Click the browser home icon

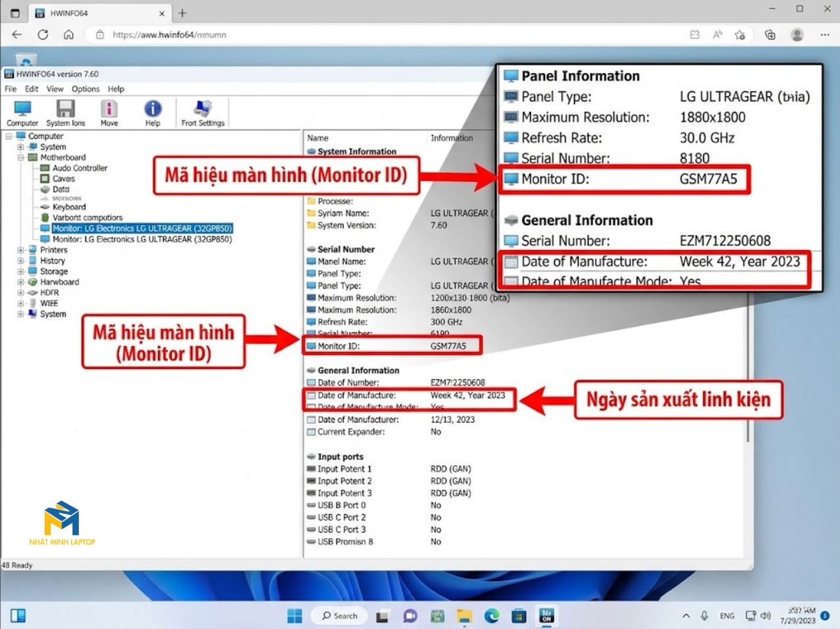(x=68, y=35)
